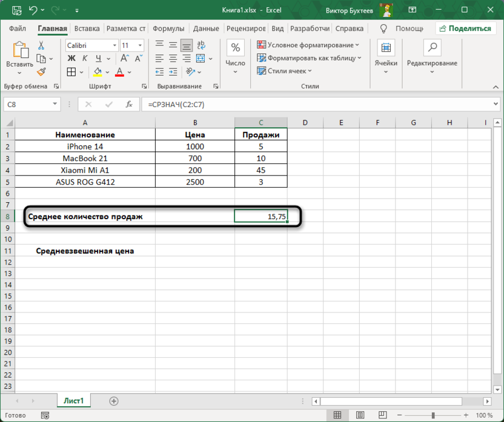Add a new sheet with plus icon
The image size is (504, 422).
[x=114, y=401]
